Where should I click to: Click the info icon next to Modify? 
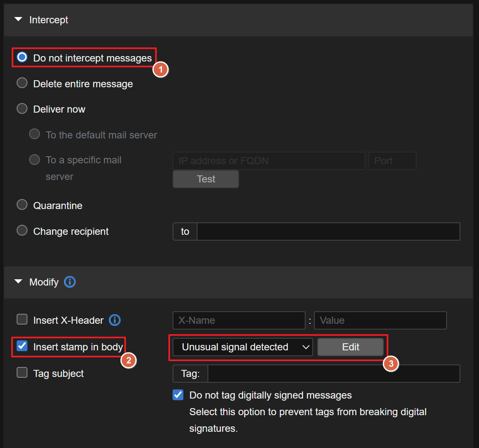click(x=70, y=282)
